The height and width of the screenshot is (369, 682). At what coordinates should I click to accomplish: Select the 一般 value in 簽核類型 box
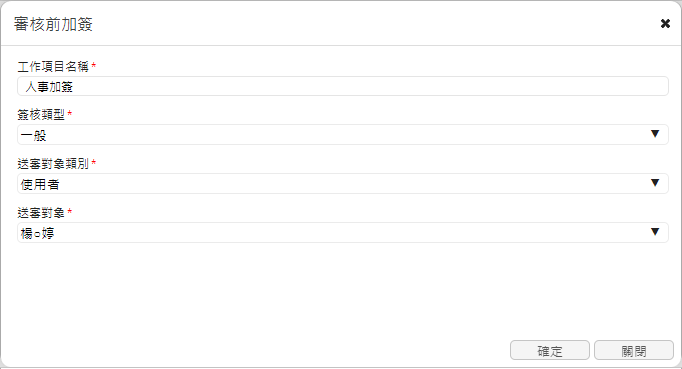(33, 135)
